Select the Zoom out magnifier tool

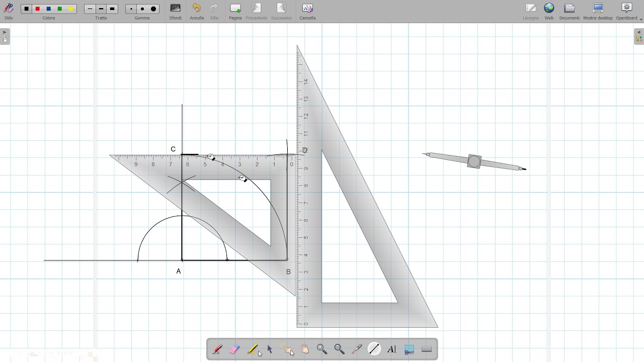[340, 349]
